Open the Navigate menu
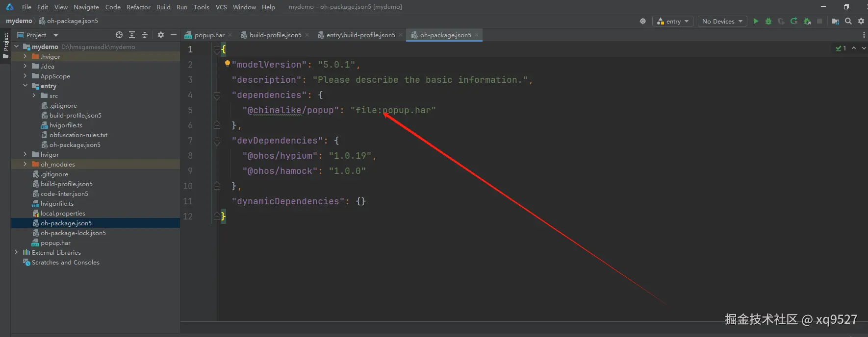The width and height of the screenshot is (868, 337). pos(86,7)
